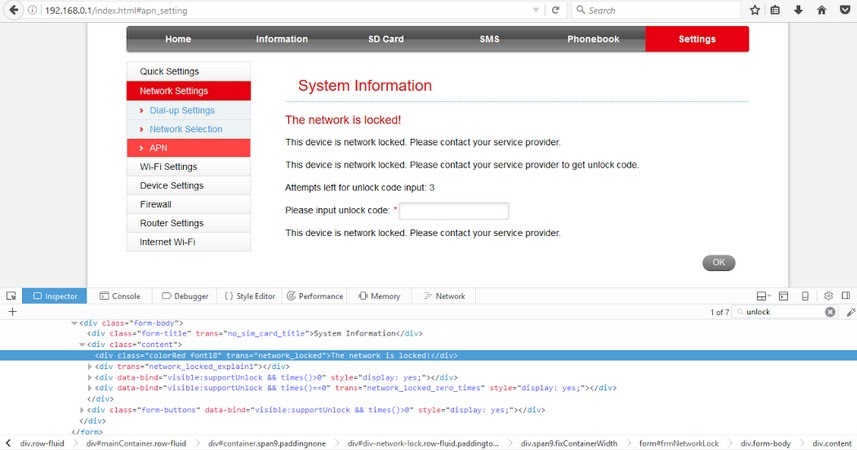Open the Phonebook tab
This screenshot has width=857, height=450.
593,39
